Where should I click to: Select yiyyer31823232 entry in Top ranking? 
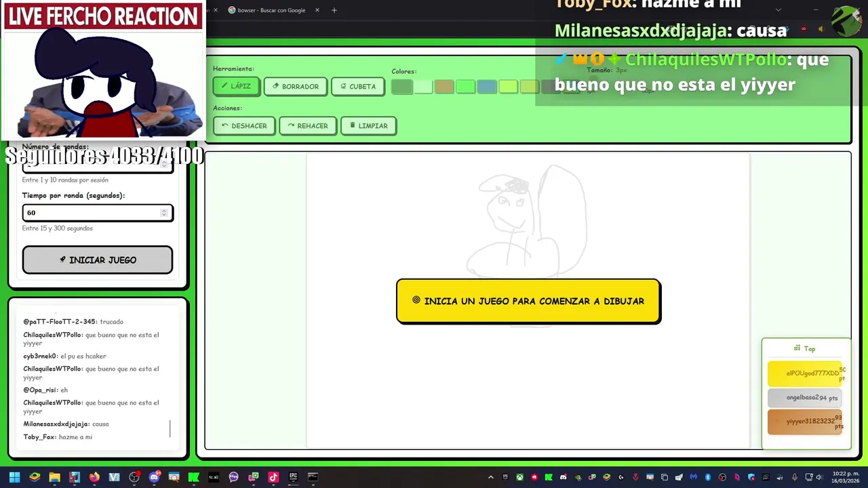pyautogui.click(x=805, y=422)
